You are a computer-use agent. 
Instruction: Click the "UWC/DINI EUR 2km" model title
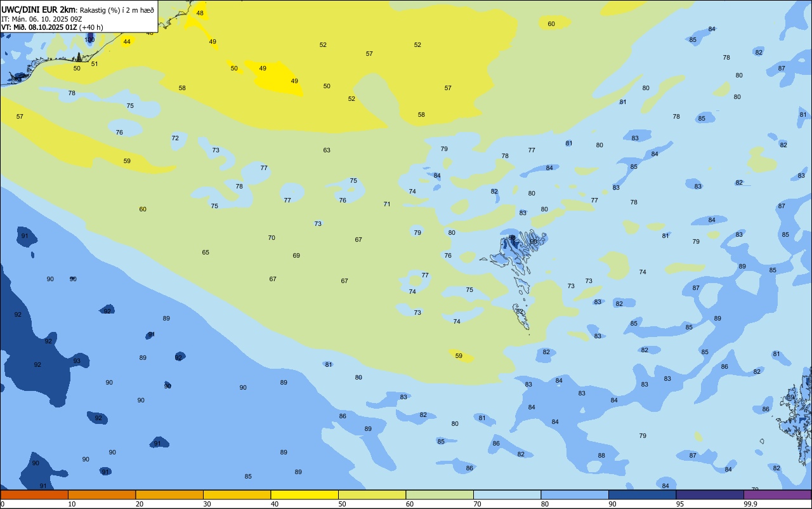tap(39, 9)
